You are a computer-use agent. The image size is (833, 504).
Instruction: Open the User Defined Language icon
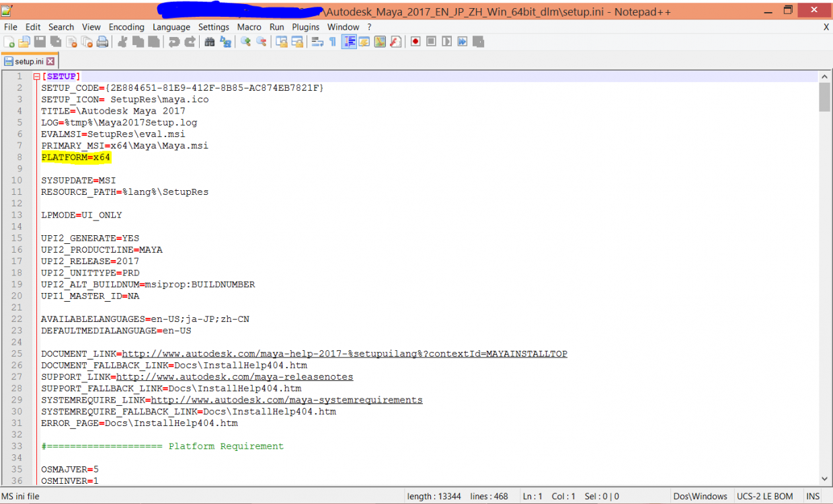(x=364, y=42)
